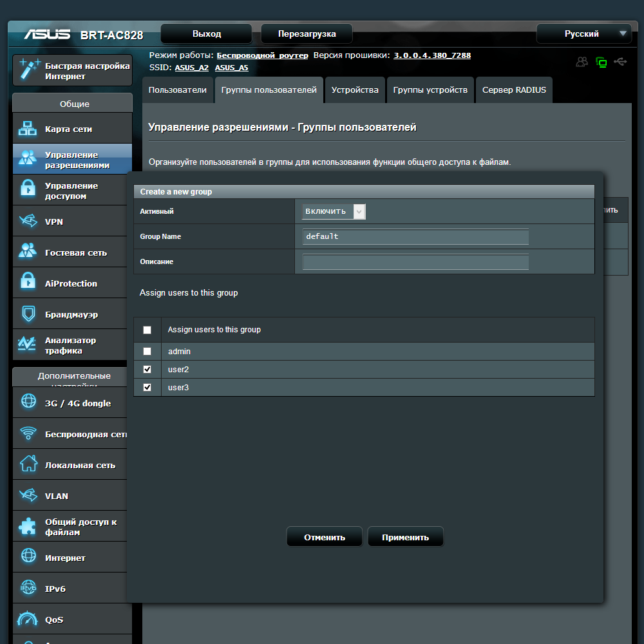Image resolution: width=644 pixels, height=644 pixels.
Task: Open the Анализатор трафика graph icon
Action: 27,344
